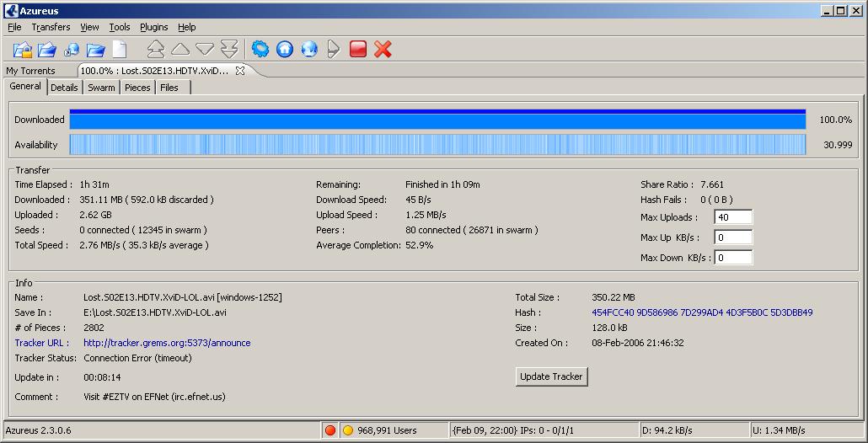Viewport: 868px width, 443px height.
Task: Move torrent to bottom of queue
Action: coord(229,49)
